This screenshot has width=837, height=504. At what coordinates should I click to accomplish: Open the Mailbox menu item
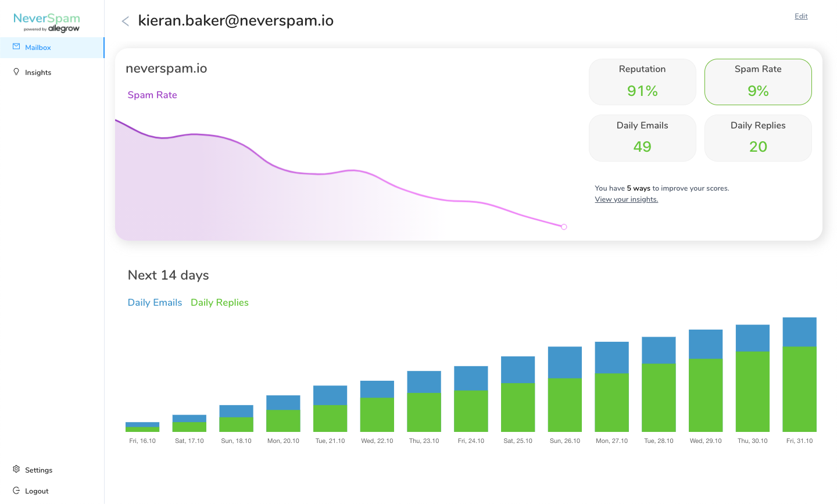(x=38, y=48)
